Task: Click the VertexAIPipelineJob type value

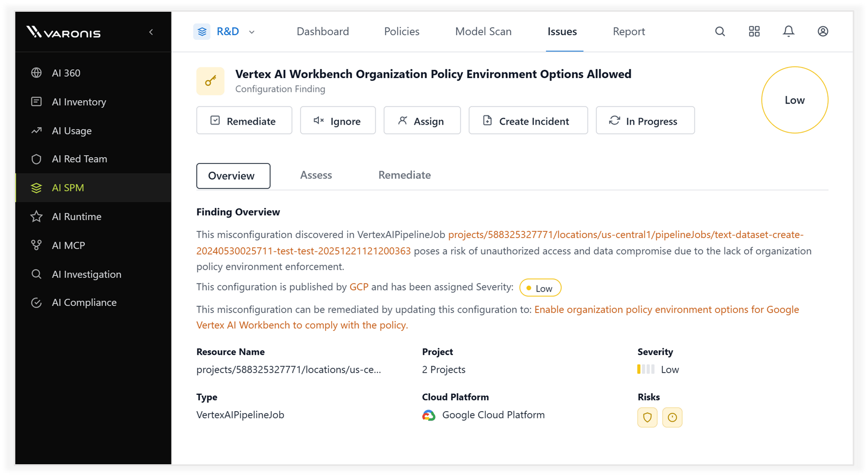Action: [x=240, y=415]
